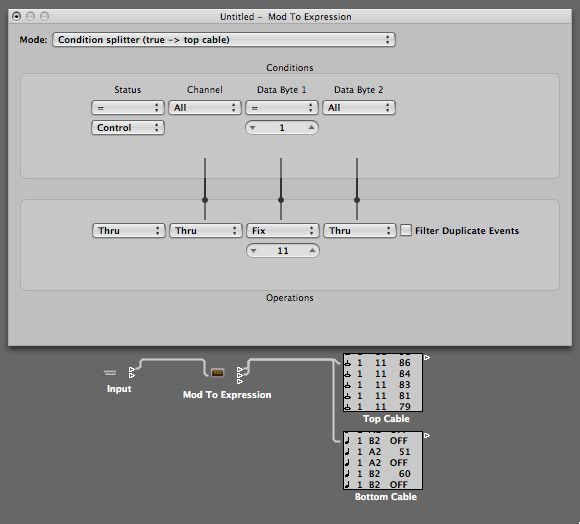Image resolution: width=580 pixels, height=524 pixels.
Task: Click the control event icon beside value 84
Action: pos(347,374)
